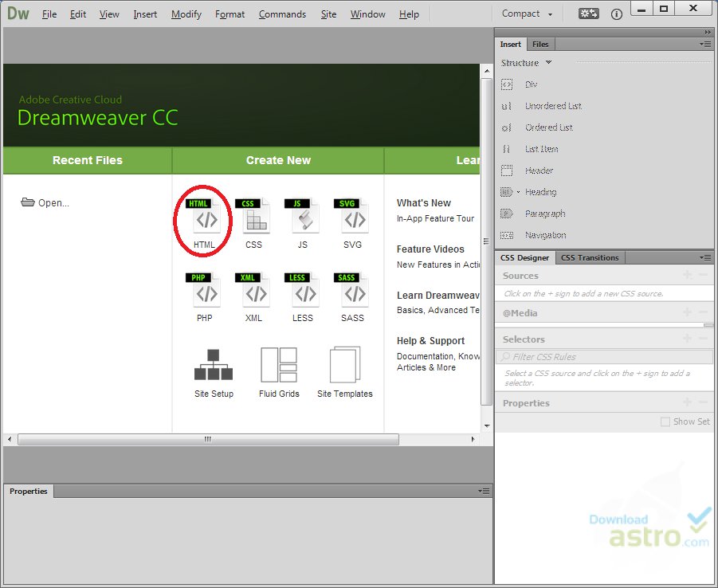Start a new PHP document
The width and height of the screenshot is (718, 588).
tap(204, 292)
